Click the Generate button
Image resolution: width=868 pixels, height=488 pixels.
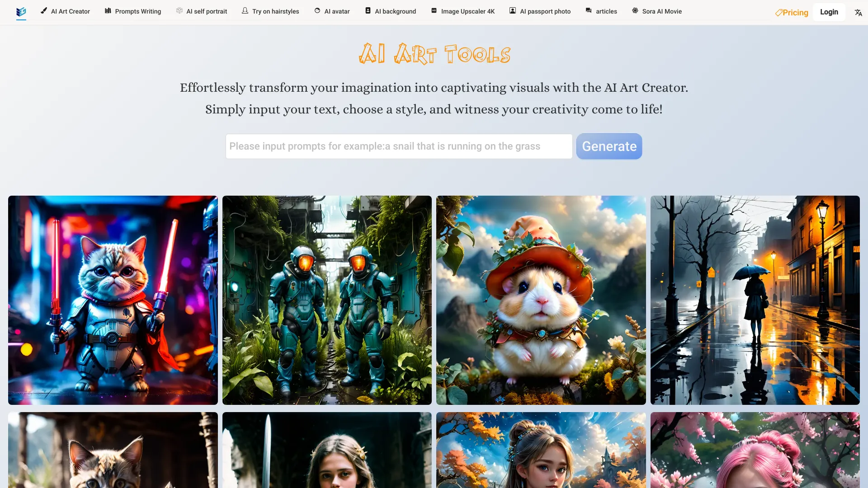609,146
